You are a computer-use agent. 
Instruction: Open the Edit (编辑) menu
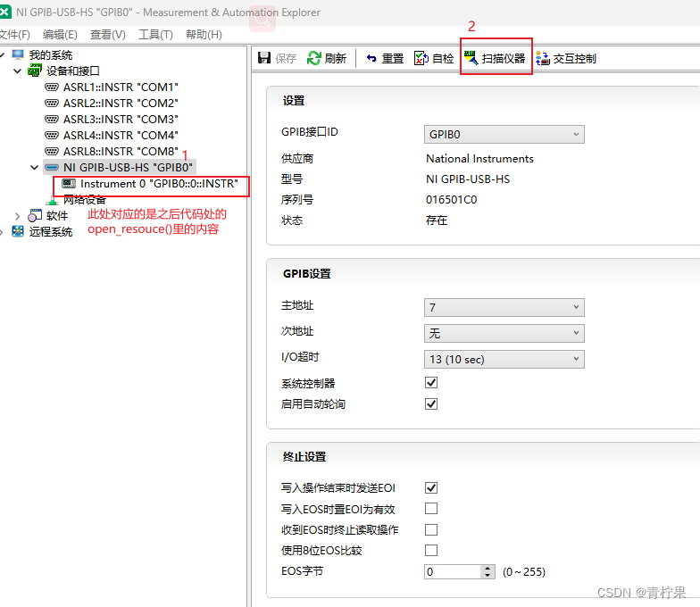point(60,34)
